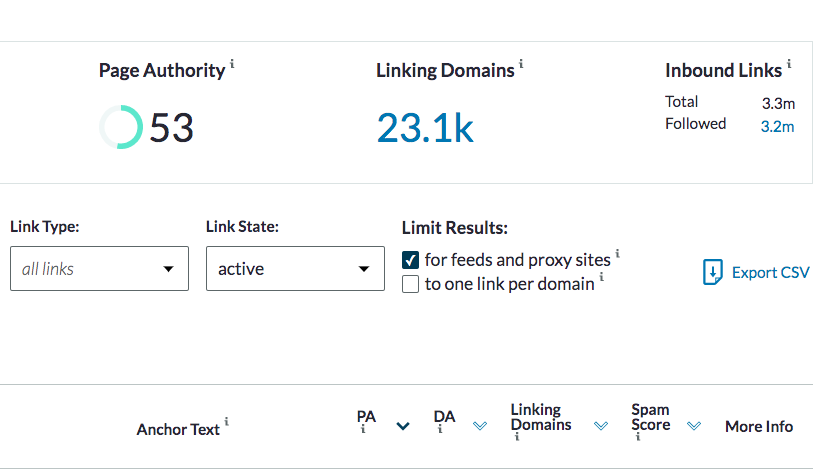
Task: Click the Export CSV download icon
Action: [x=712, y=272]
